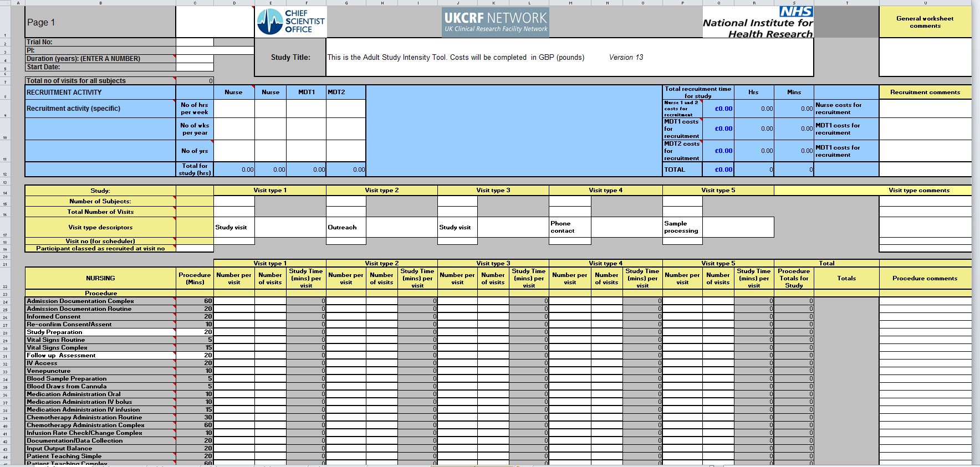Viewport: 980px width, 467px height.
Task: Click the Study Title description cell
Action: [570, 57]
